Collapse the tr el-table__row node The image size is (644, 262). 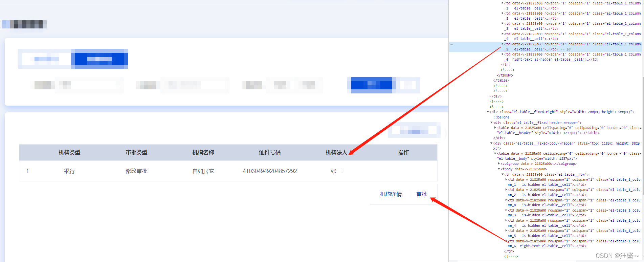click(503, 174)
